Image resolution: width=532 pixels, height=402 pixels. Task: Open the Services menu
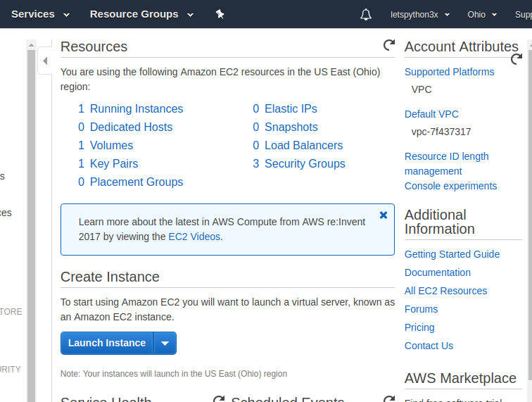pyautogui.click(x=40, y=14)
